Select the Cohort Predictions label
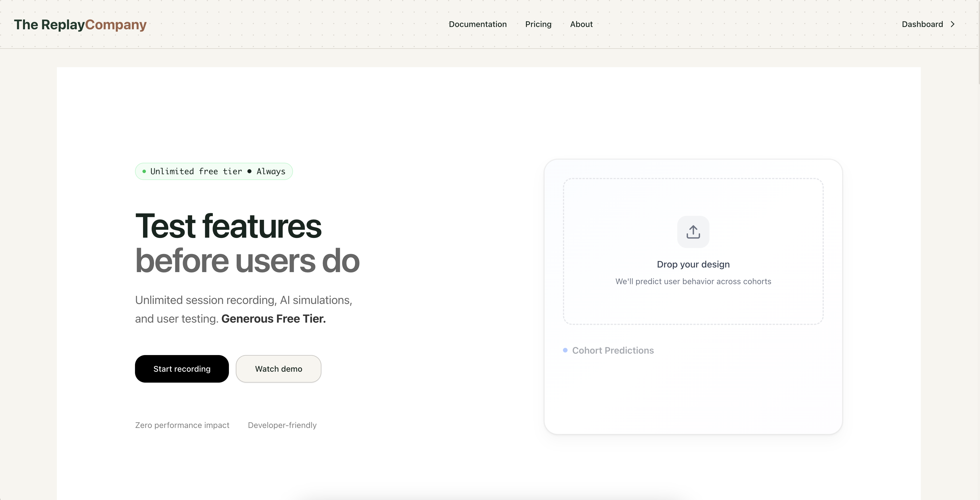The width and height of the screenshot is (980, 500). [x=613, y=350]
